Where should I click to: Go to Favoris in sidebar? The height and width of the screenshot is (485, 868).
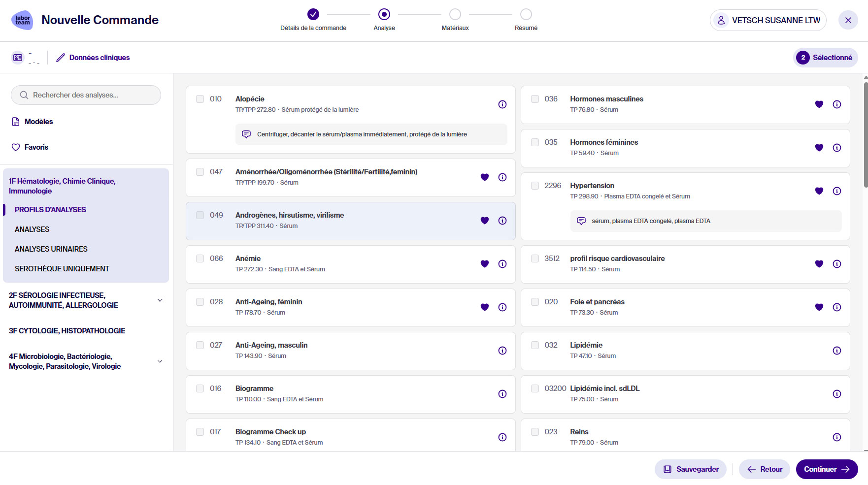pos(36,147)
